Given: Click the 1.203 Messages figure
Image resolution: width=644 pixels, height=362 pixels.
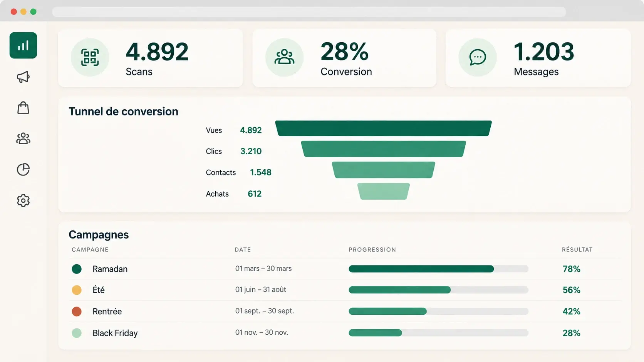Looking at the screenshot, I should point(544,52).
